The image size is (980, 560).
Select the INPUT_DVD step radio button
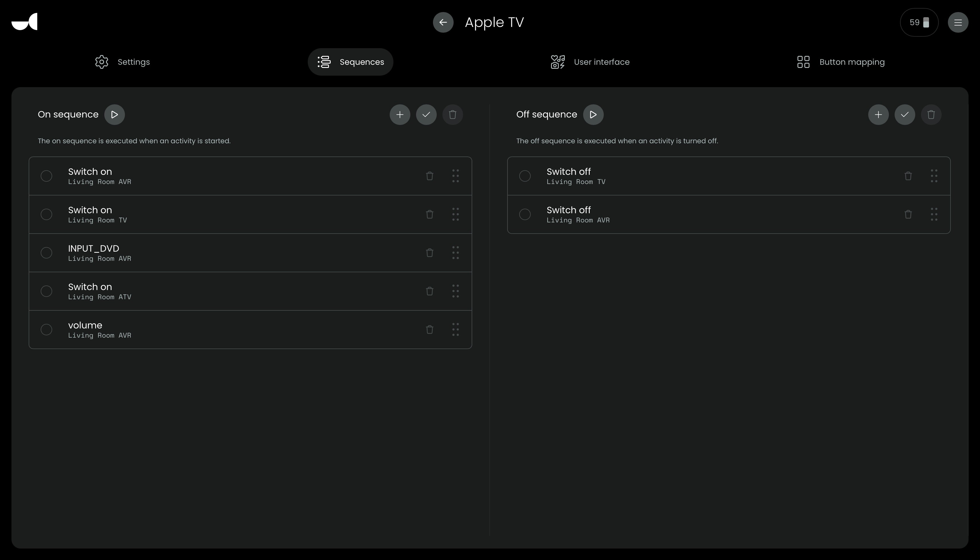46,253
